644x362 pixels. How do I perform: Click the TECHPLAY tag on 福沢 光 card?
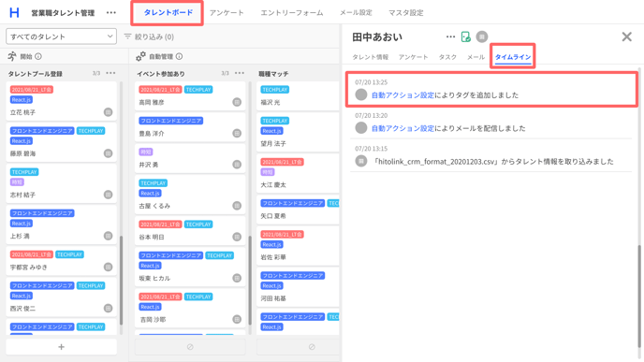(x=275, y=90)
